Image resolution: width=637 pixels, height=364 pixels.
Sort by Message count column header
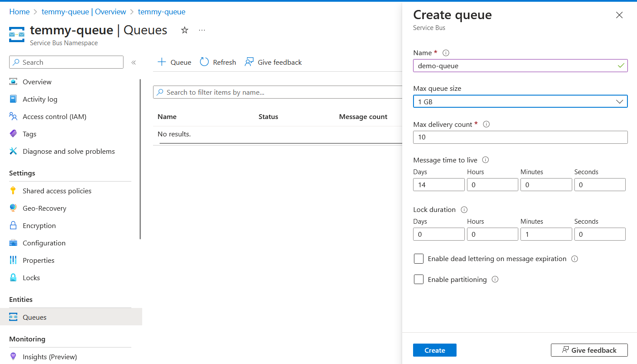[x=363, y=117]
